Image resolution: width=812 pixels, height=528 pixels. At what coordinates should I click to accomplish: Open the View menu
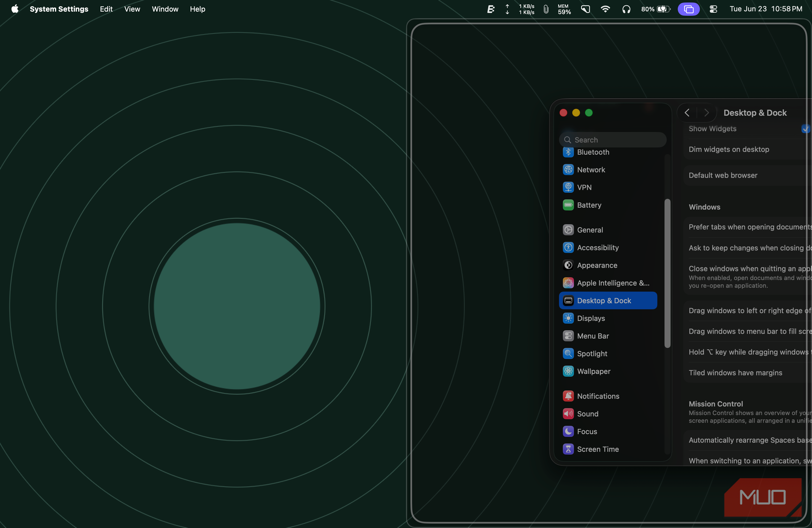(x=132, y=9)
